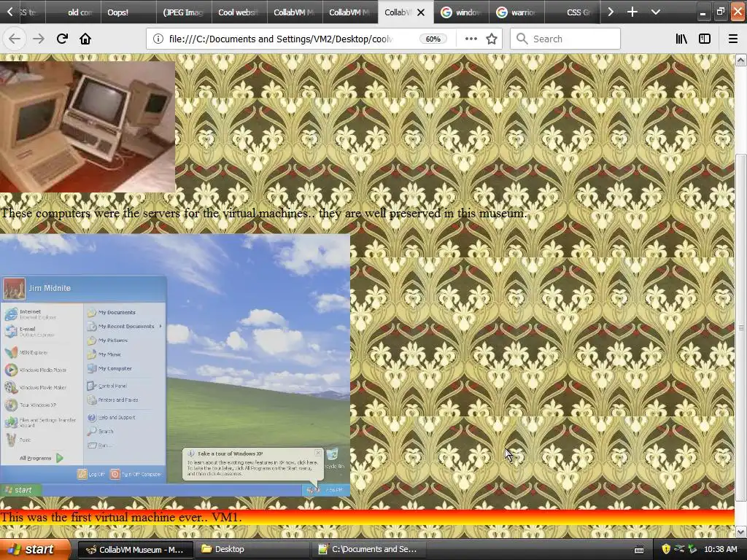Click the Windows XP desktop screenshot image

point(175,365)
